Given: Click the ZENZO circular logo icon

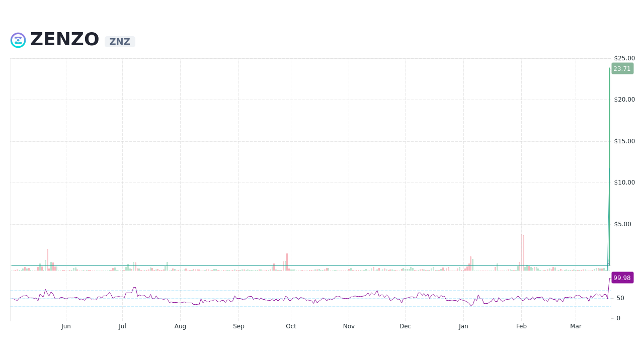Looking at the screenshot, I should 18,40.
